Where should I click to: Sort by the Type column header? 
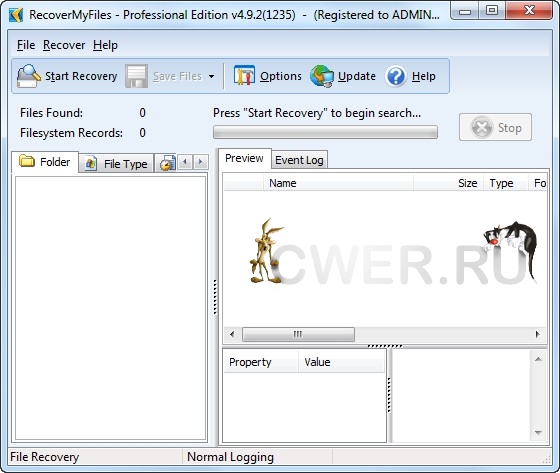[506, 183]
